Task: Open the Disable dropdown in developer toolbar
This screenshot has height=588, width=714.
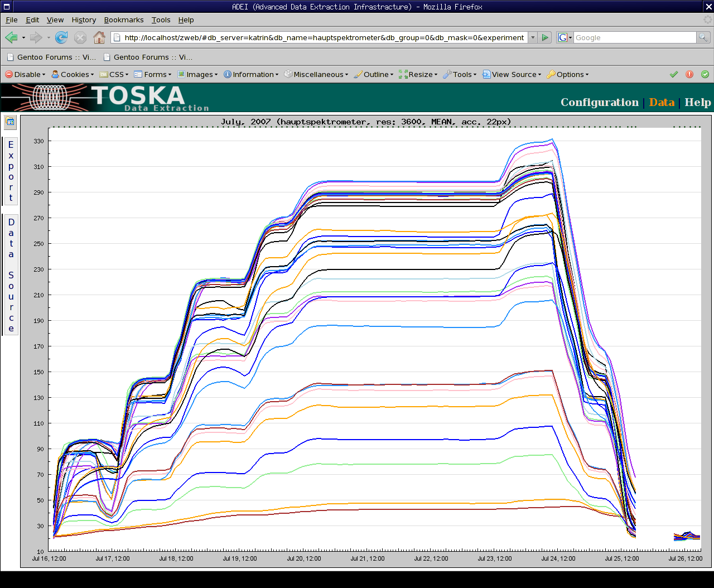Action: (26, 74)
